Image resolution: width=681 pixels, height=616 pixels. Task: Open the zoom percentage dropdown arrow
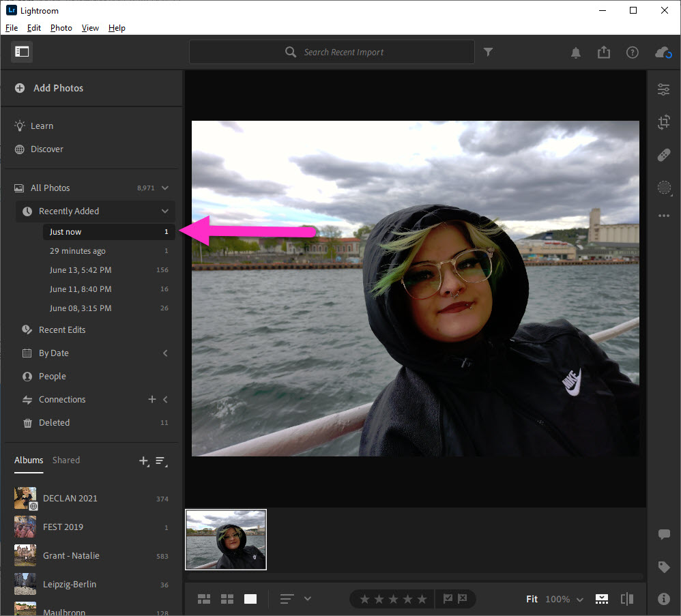[580, 600]
